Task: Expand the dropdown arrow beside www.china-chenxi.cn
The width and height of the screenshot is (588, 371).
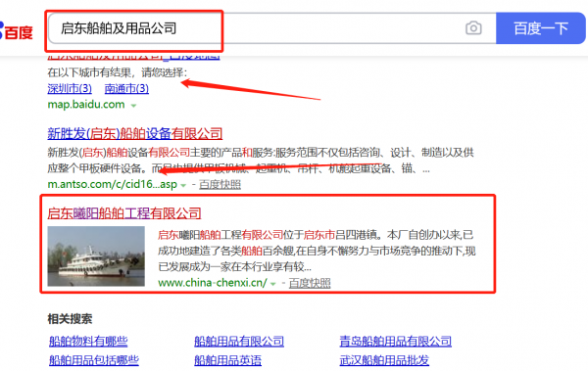Action: pyautogui.click(x=273, y=284)
